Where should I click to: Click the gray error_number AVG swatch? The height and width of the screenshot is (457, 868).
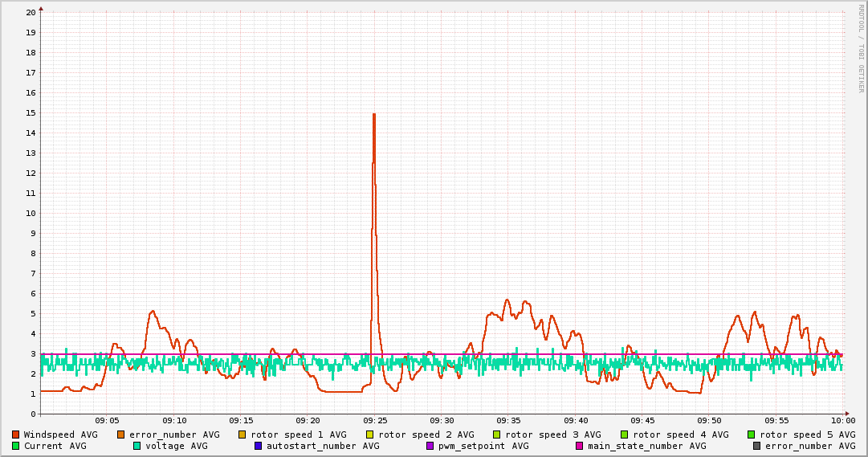tap(756, 446)
